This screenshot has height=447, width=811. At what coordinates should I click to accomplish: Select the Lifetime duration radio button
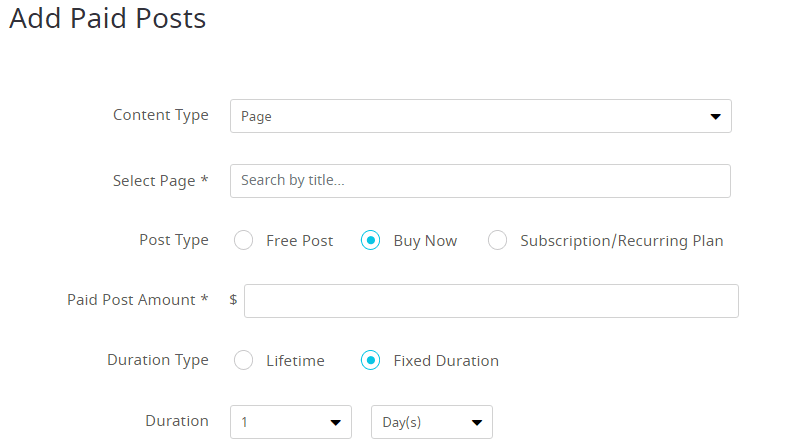(x=243, y=360)
